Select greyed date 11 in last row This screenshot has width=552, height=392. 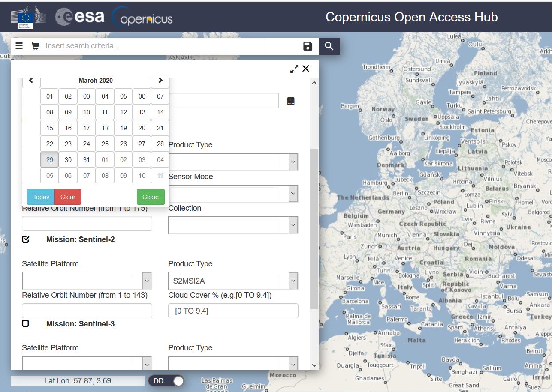point(160,176)
